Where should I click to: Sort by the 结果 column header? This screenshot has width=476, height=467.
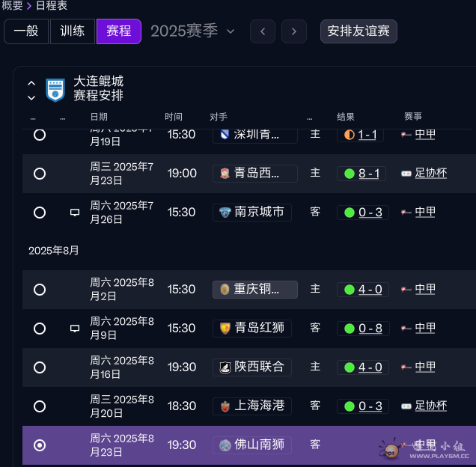346,117
